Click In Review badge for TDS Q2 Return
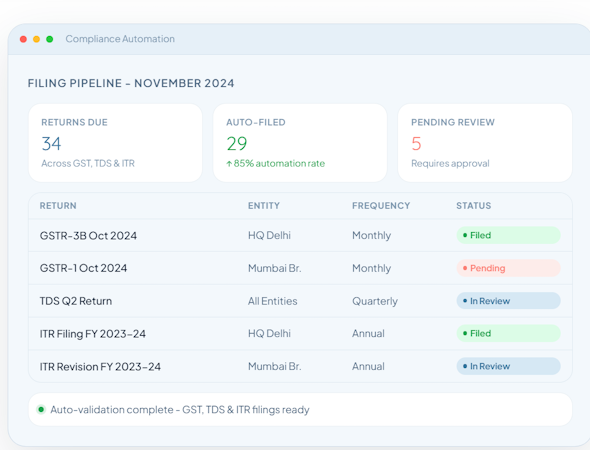 [509, 301]
